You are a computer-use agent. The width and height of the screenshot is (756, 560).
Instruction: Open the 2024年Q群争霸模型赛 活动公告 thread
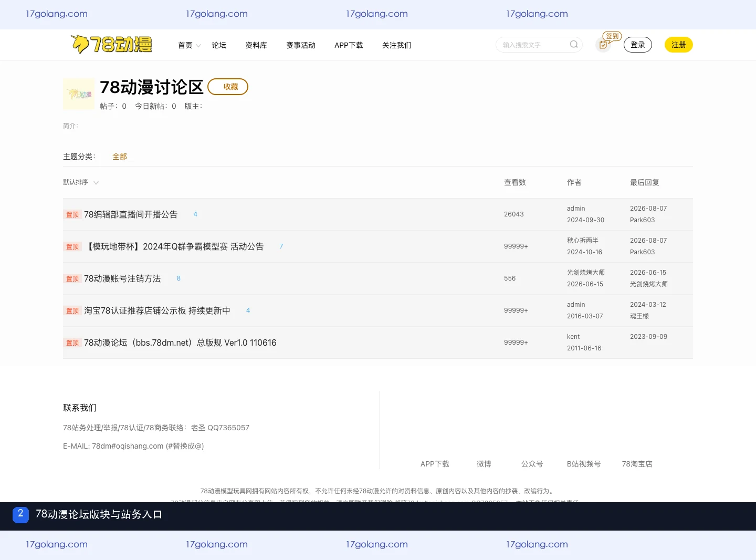point(174,246)
